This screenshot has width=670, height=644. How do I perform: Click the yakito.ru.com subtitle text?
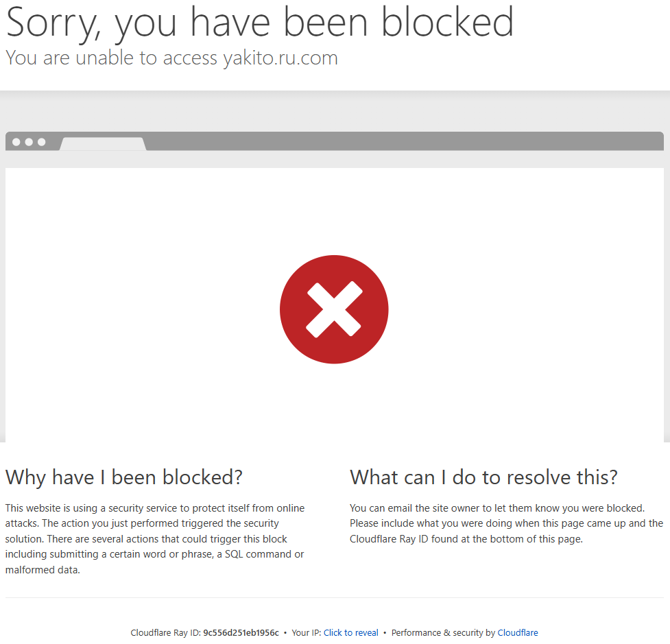tap(171, 58)
